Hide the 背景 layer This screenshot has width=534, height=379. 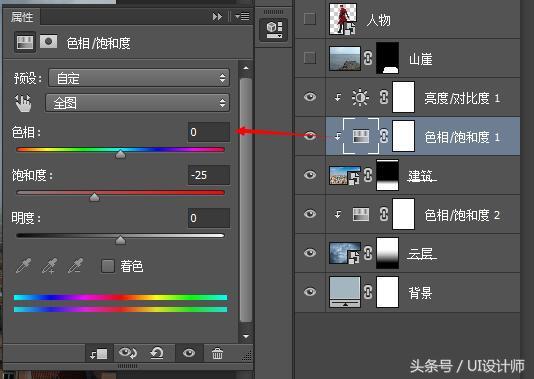pos(310,292)
